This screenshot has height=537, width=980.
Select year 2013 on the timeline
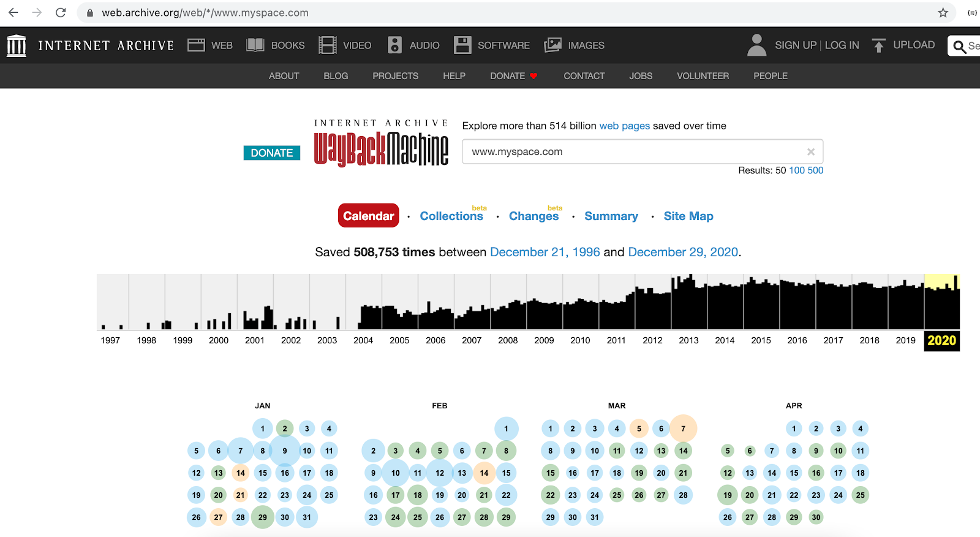(x=688, y=340)
